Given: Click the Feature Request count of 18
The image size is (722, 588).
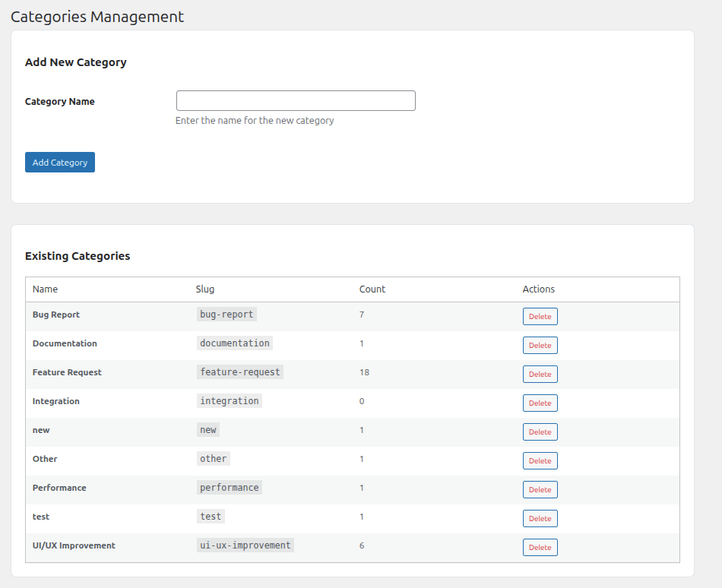Looking at the screenshot, I should tap(364, 372).
